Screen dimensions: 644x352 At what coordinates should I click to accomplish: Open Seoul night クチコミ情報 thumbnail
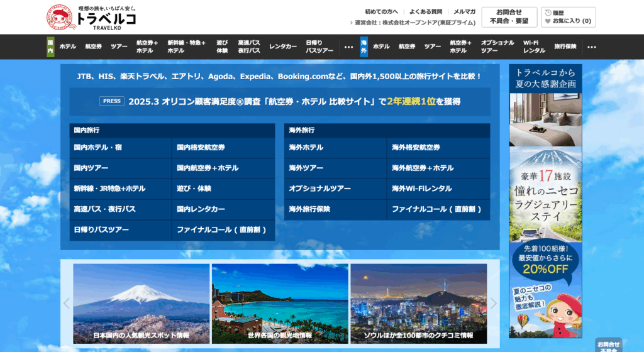click(x=418, y=304)
